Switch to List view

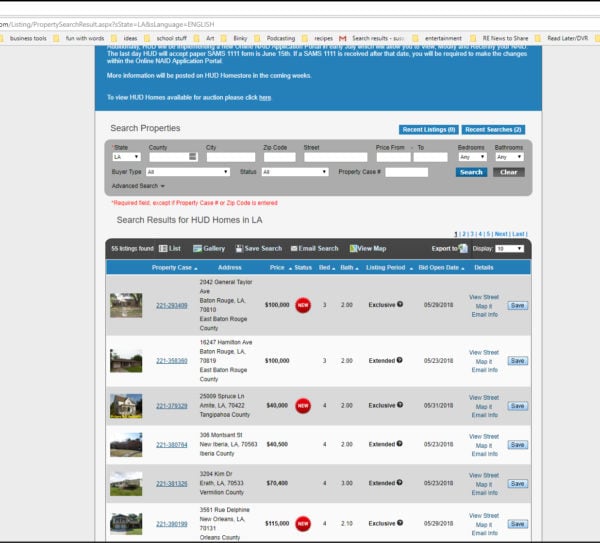170,248
